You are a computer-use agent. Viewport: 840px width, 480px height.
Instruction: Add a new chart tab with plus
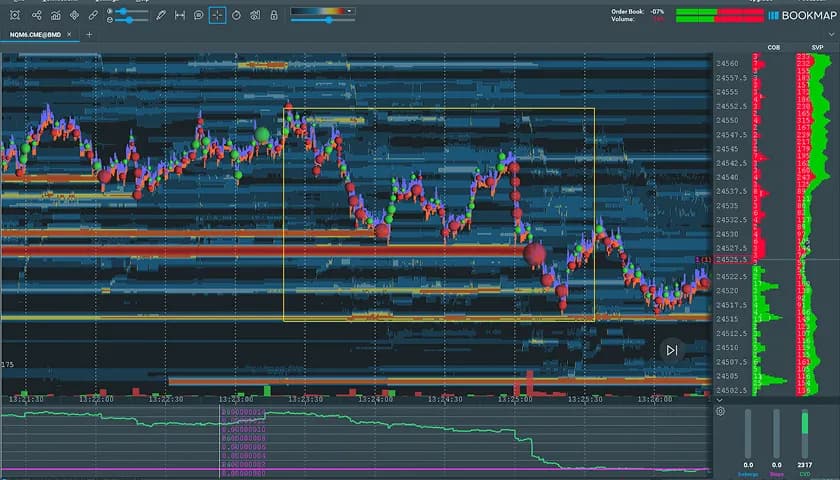(89, 35)
